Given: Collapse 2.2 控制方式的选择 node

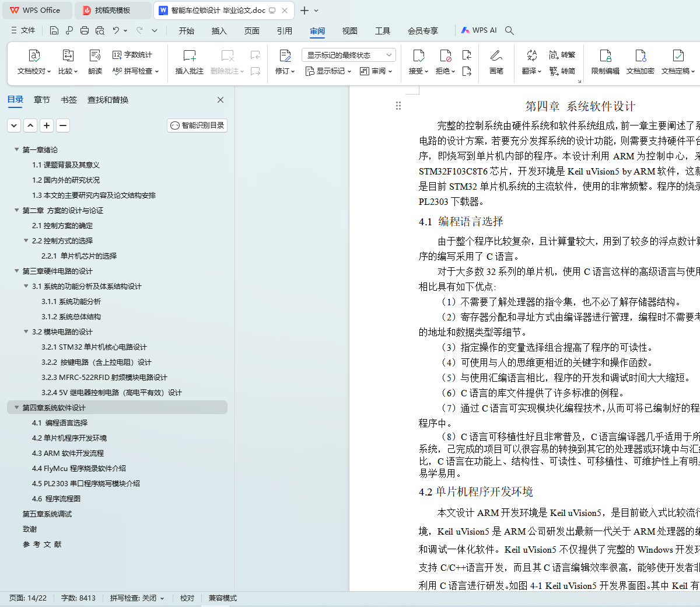Looking at the screenshot, I should pyautogui.click(x=26, y=240).
